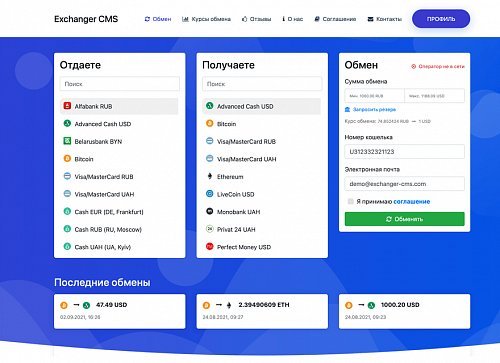Open the соглашение link near checkbox
This screenshot has height=363, width=500.
[412, 201]
